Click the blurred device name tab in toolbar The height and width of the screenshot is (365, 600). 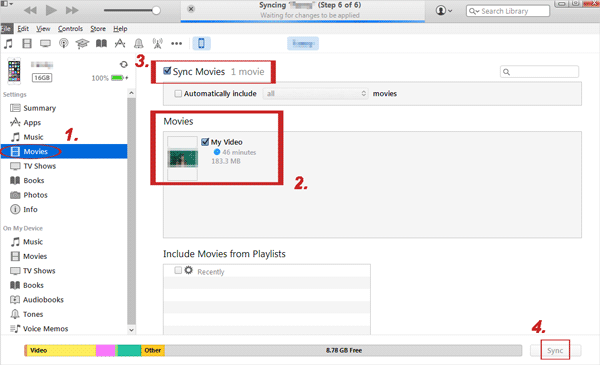(303, 44)
